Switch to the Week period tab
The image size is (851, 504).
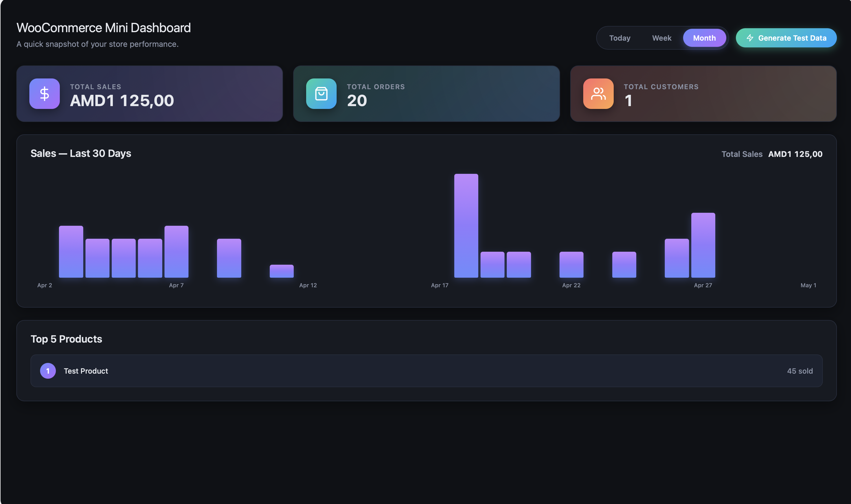coord(661,38)
